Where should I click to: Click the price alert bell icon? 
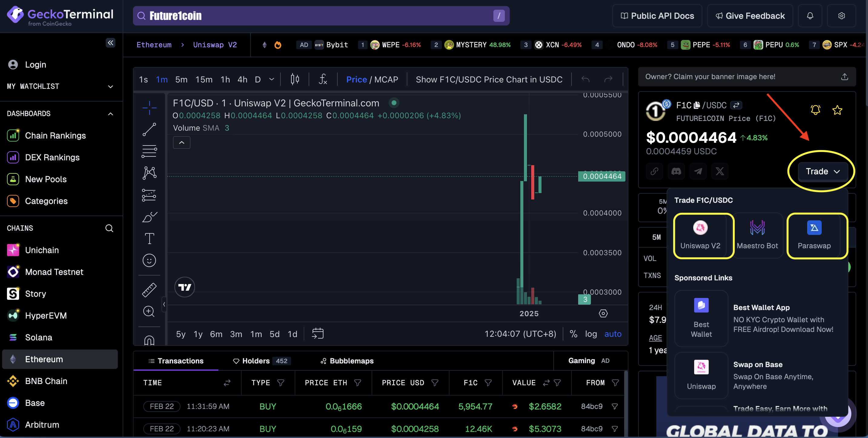(x=815, y=110)
